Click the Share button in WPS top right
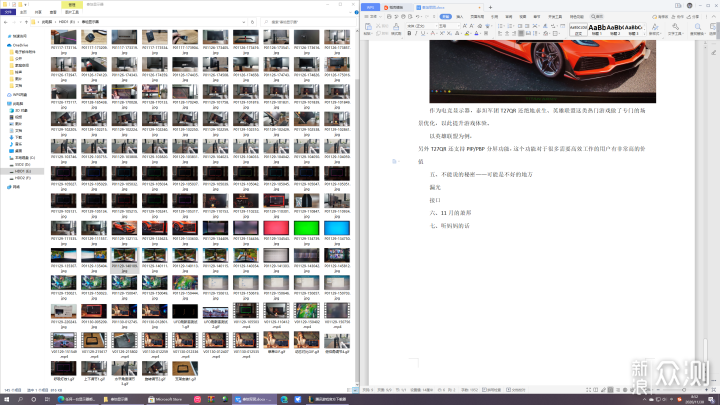Screen dimensions: 720x405 [x=693, y=17]
